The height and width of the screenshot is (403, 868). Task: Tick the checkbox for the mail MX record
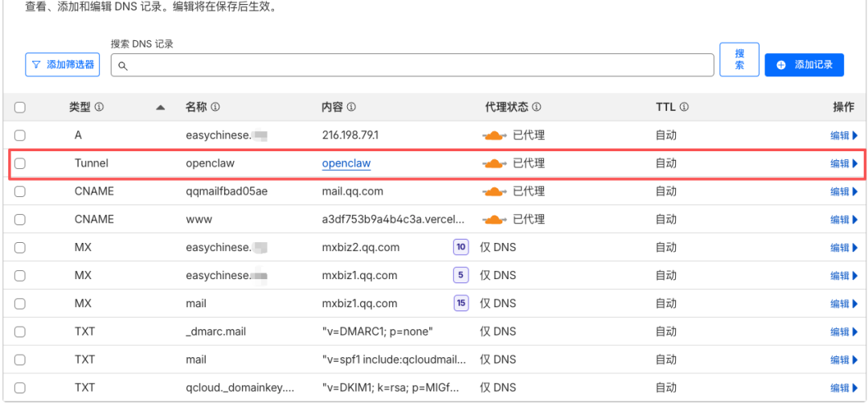tap(20, 304)
